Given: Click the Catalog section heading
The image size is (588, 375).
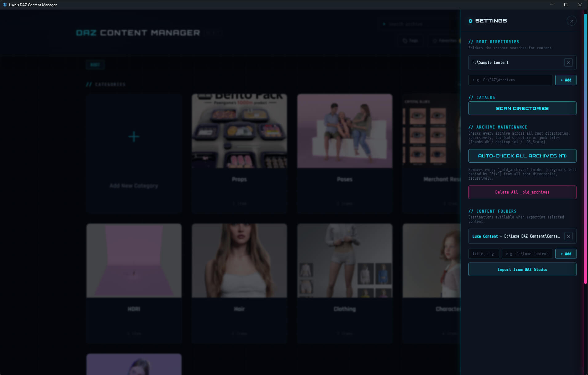Looking at the screenshot, I should (x=482, y=97).
